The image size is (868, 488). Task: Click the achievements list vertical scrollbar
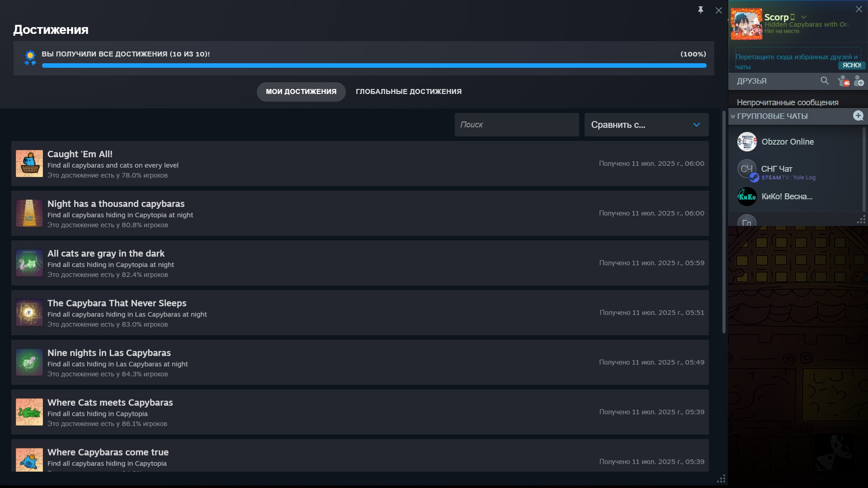(724, 221)
